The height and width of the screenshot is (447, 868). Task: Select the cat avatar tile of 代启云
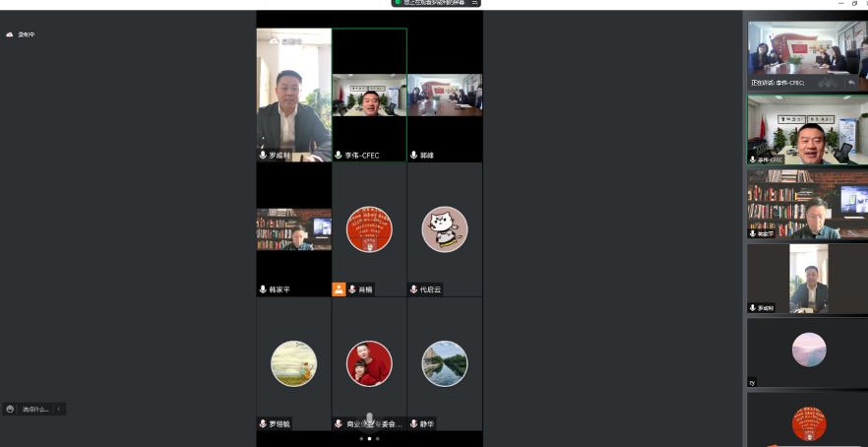[445, 229]
